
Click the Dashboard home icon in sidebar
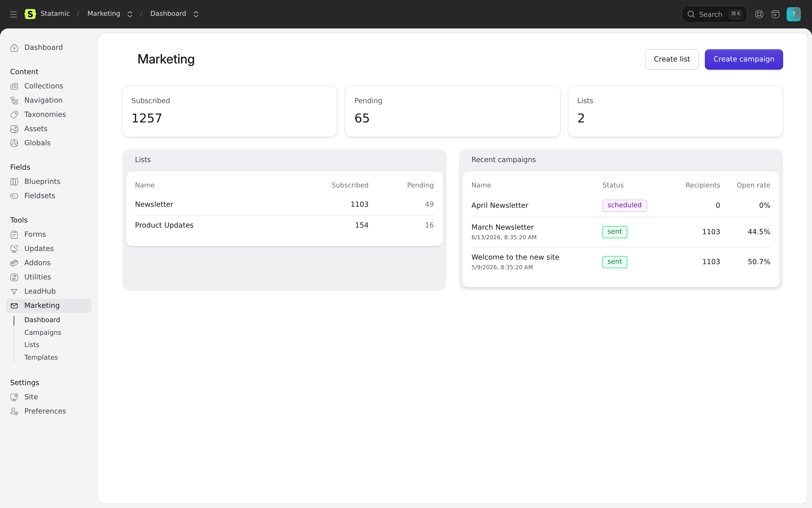click(14, 48)
